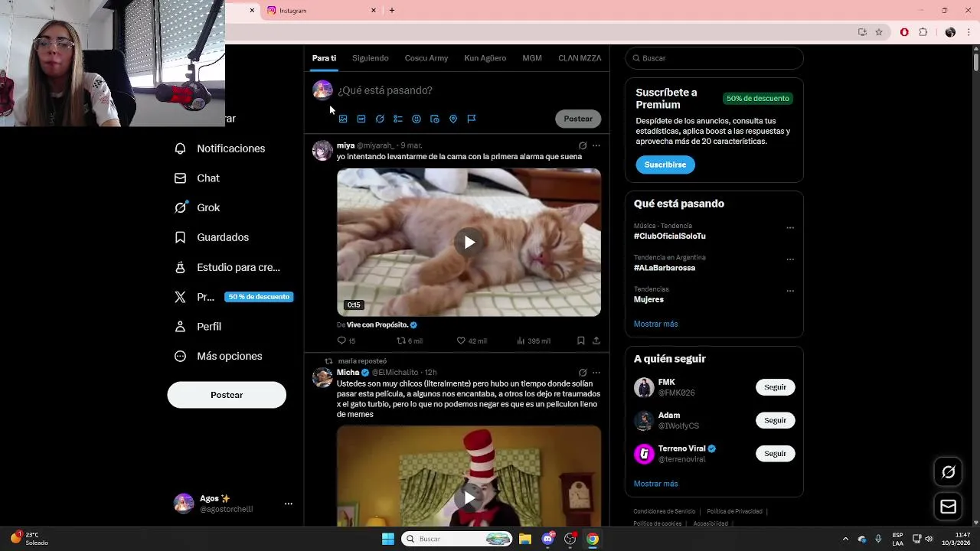The image size is (980, 551).
Task: Open options for Mujeres trend
Action: click(x=790, y=291)
